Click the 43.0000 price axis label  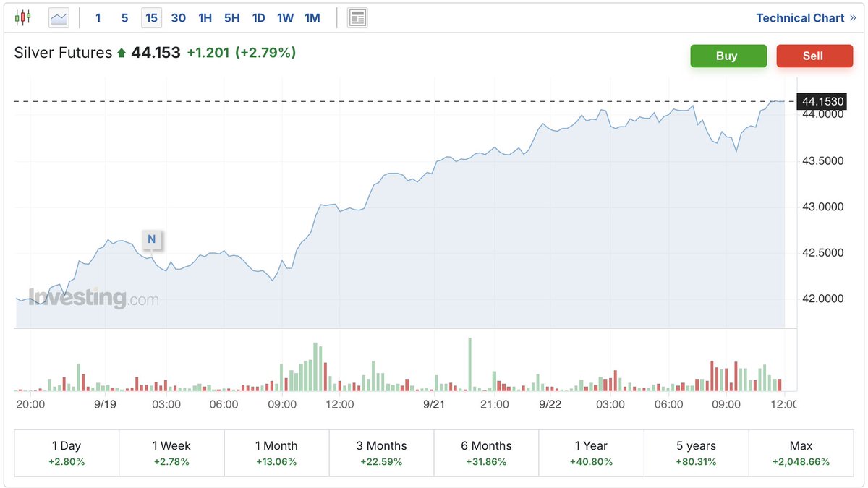click(822, 207)
